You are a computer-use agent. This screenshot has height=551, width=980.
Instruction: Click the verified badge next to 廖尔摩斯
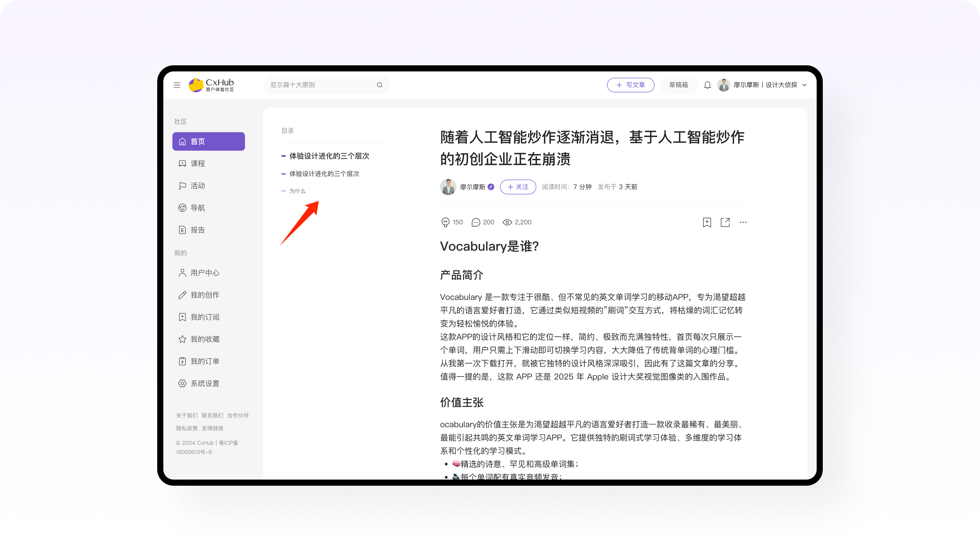point(491,187)
